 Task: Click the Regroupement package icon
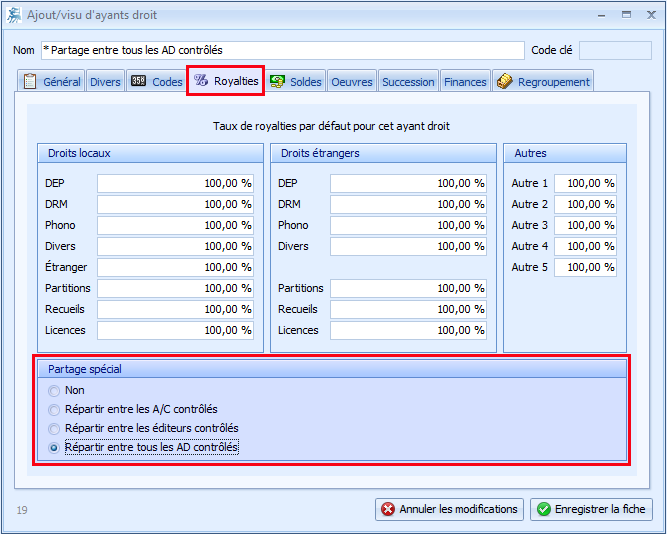point(504,82)
